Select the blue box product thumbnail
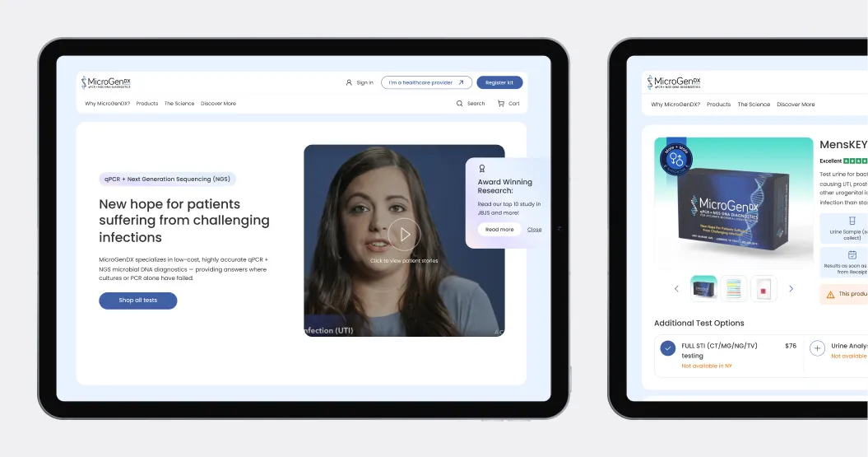 tap(703, 288)
